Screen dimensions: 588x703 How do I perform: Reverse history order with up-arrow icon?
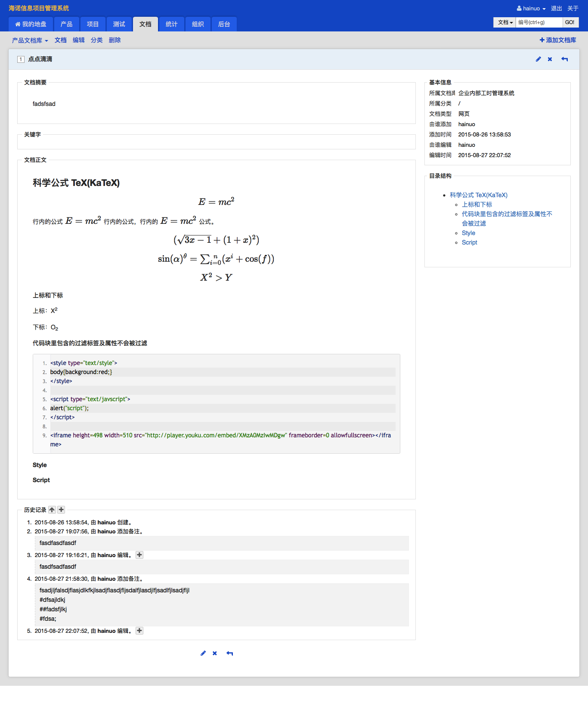click(x=52, y=510)
